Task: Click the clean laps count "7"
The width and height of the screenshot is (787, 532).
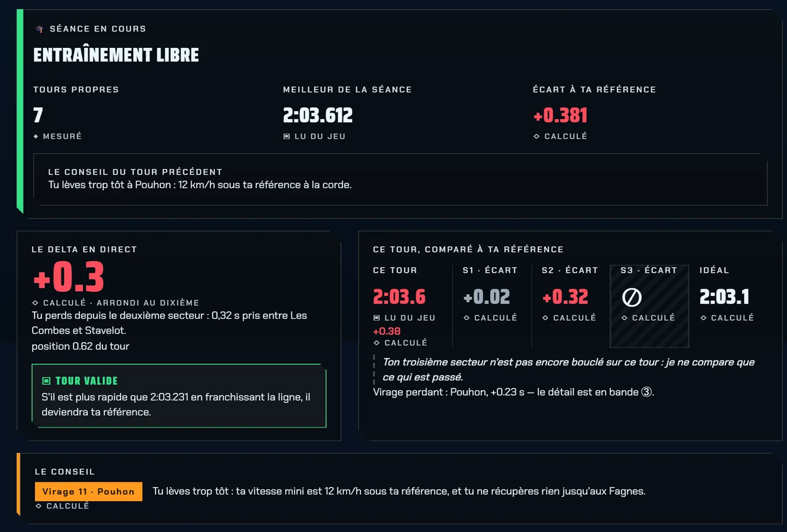Action: (38, 115)
